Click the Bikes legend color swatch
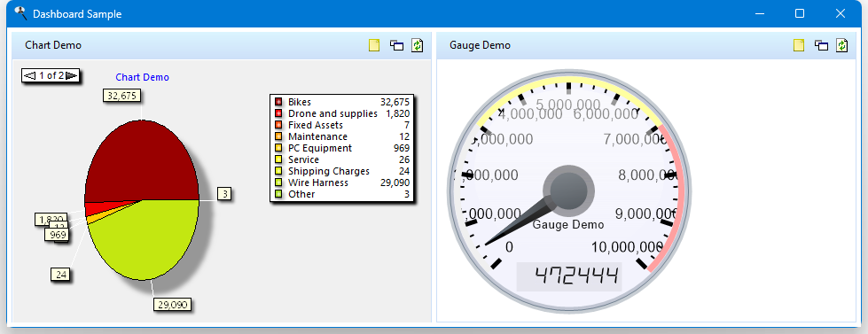The image size is (868, 334). 278,102
